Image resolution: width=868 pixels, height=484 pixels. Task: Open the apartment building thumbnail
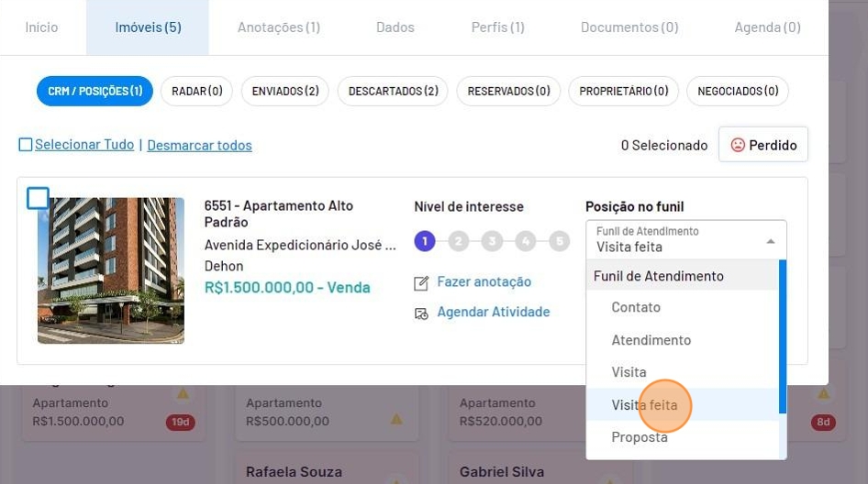click(x=111, y=270)
